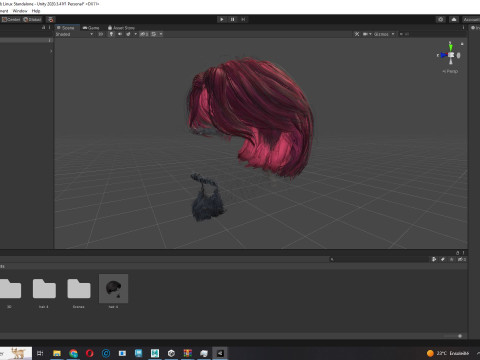480x360 pixels.
Task: Select the Scenes folder in Assets
Action: coord(79,293)
